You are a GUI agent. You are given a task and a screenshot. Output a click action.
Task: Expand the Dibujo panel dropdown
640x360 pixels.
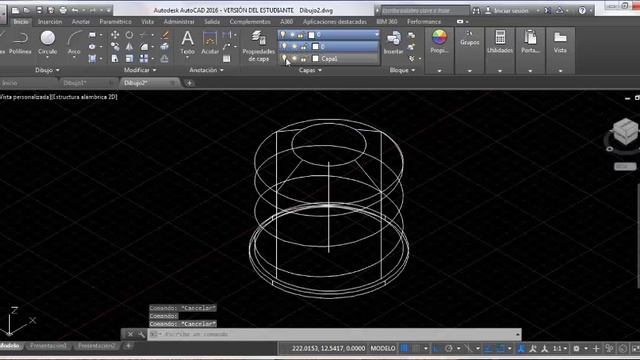(x=47, y=70)
